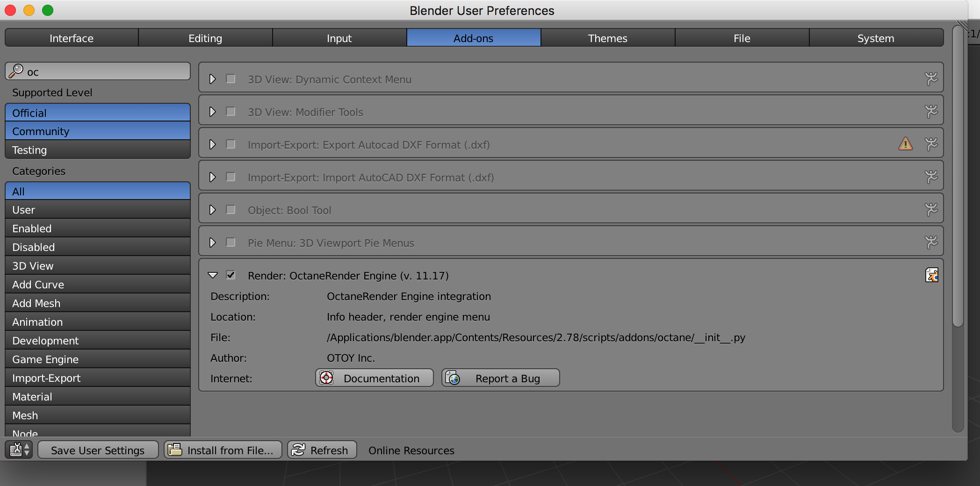Enable the Export Autocad DXF Format add-on
Image resolution: width=980 pixels, height=486 pixels.
tap(231, 144)
